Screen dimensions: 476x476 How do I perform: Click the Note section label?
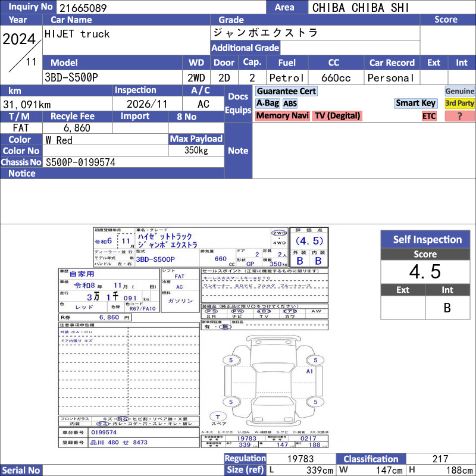[238, 151]
